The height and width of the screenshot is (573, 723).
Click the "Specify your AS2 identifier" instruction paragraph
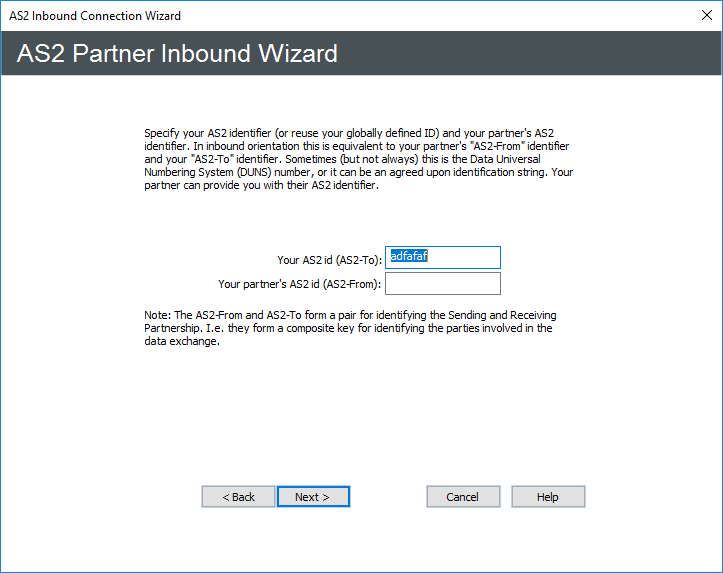pos(357,164)
